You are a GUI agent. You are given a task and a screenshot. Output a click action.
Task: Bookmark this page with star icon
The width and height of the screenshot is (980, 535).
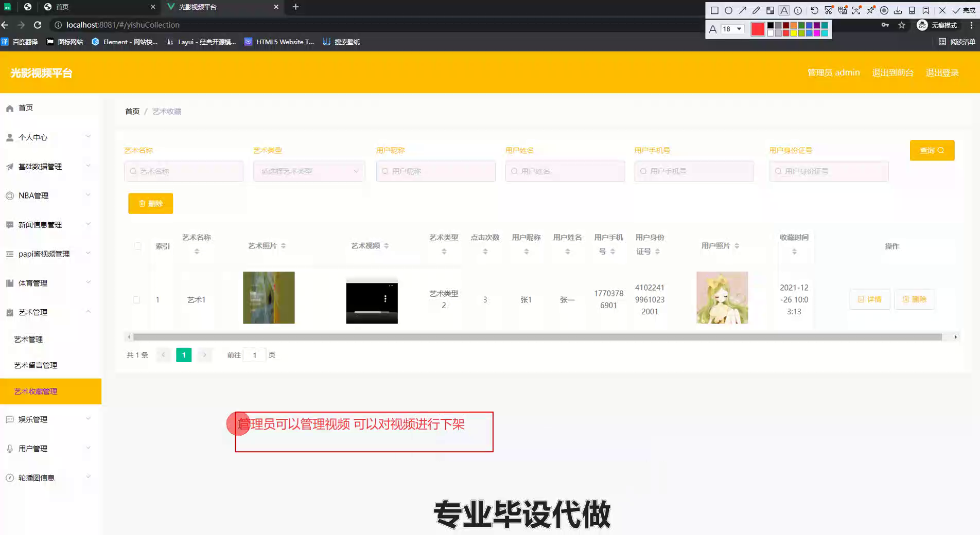tap(902, 25)
